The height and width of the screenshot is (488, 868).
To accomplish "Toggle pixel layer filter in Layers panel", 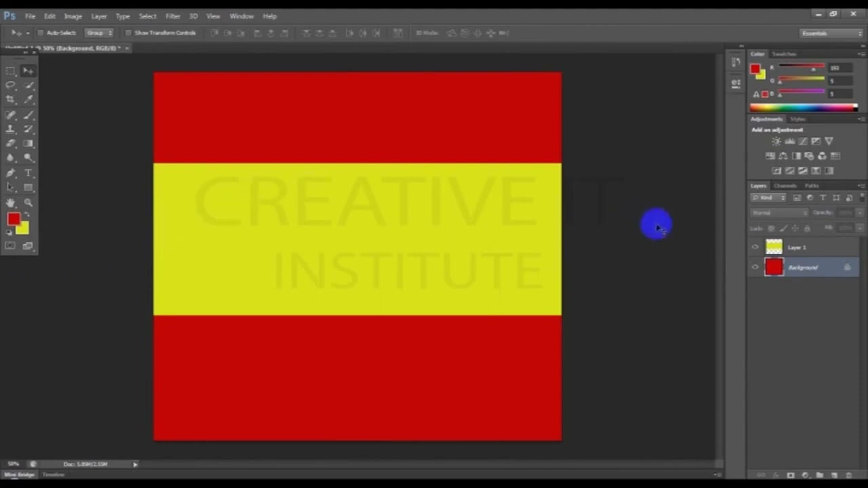I will click(x=797, y=197).
